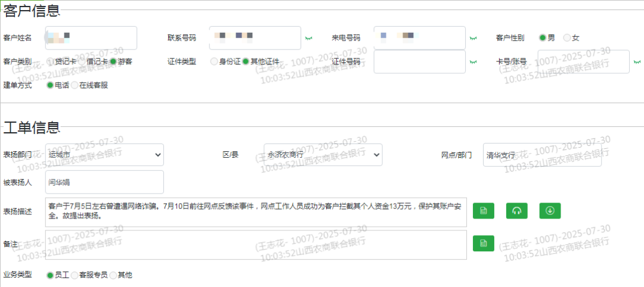Click the 网点/部门 field showing 清华支行

pos(541,155)
